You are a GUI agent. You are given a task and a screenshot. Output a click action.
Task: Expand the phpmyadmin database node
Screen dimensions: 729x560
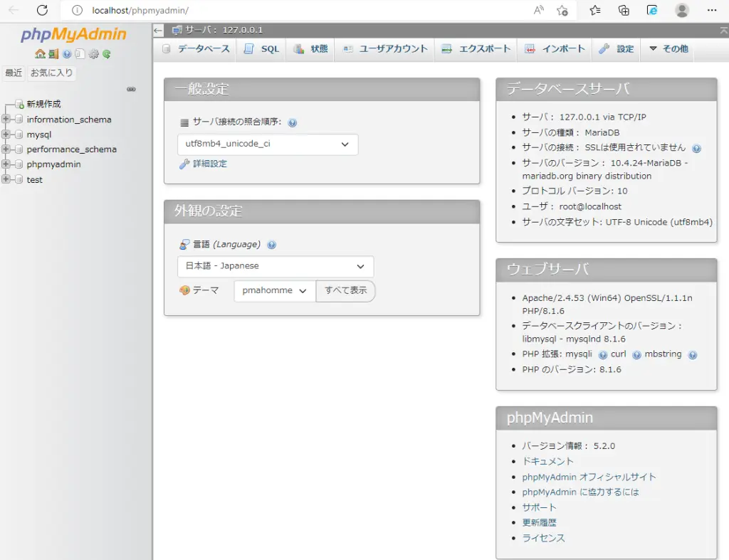coord(6,164)
